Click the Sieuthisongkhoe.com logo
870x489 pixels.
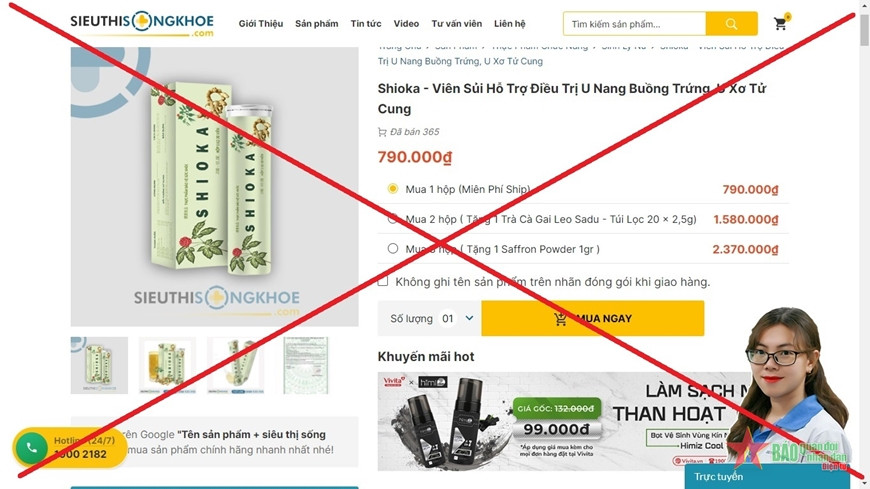click(x=142, y=23)
